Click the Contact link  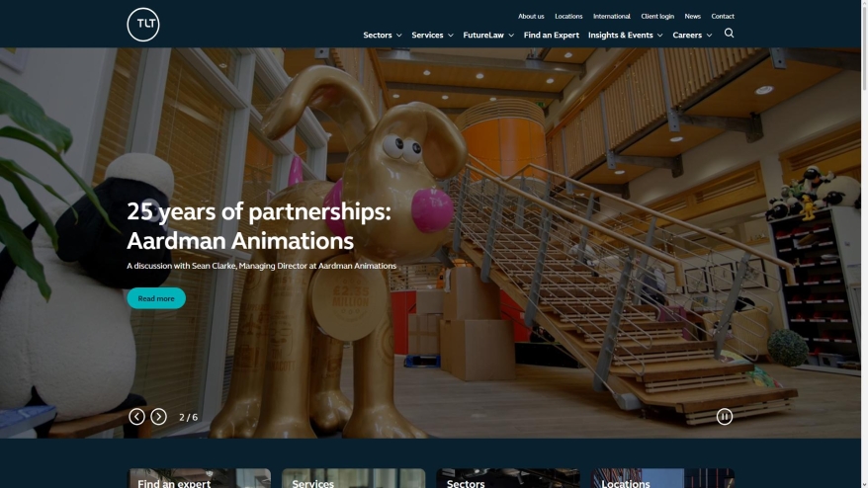click(723, 16)
